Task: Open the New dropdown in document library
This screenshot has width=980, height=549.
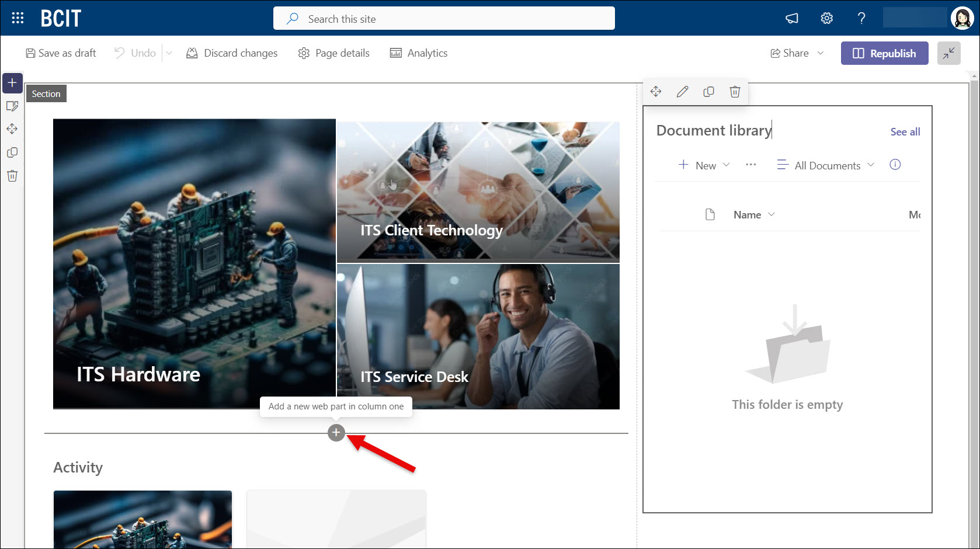Action: click(x=704, y=165)
